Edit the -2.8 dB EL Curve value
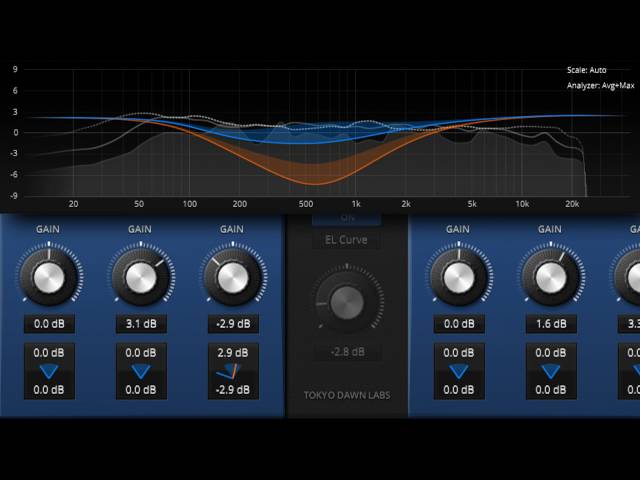Viewport: 640px width, 480px height. (x=348, y=352)
